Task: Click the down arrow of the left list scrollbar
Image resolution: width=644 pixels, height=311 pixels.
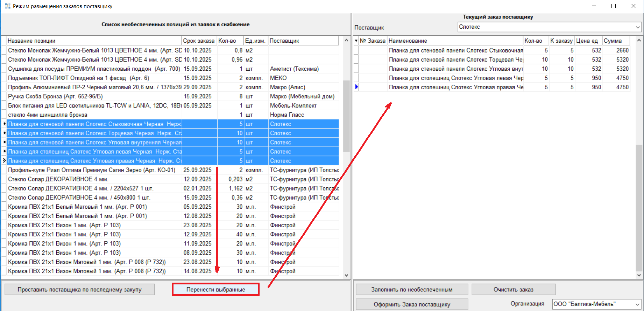Action: click(x=346, y=275)
